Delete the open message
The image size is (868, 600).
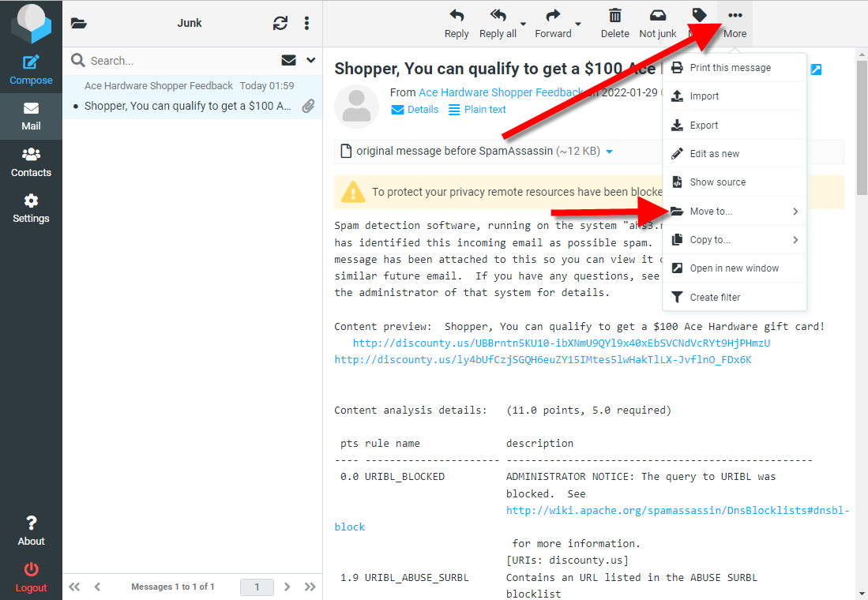(x=615, y=24)
